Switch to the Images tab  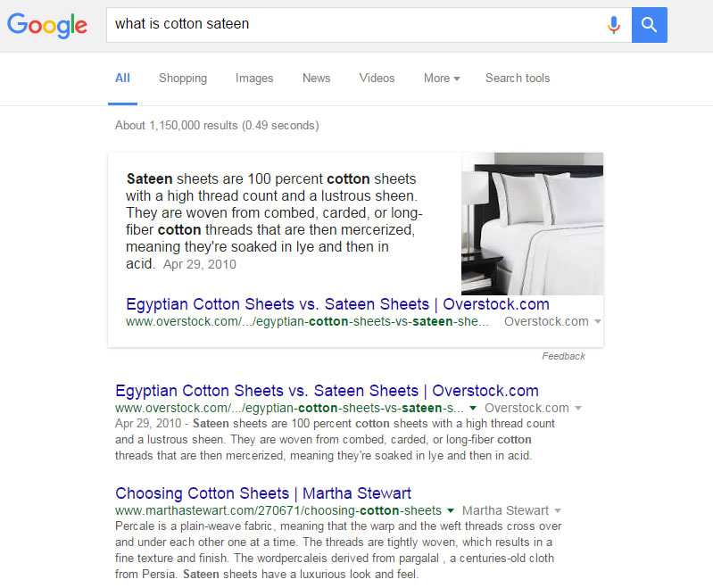point(254,79)
